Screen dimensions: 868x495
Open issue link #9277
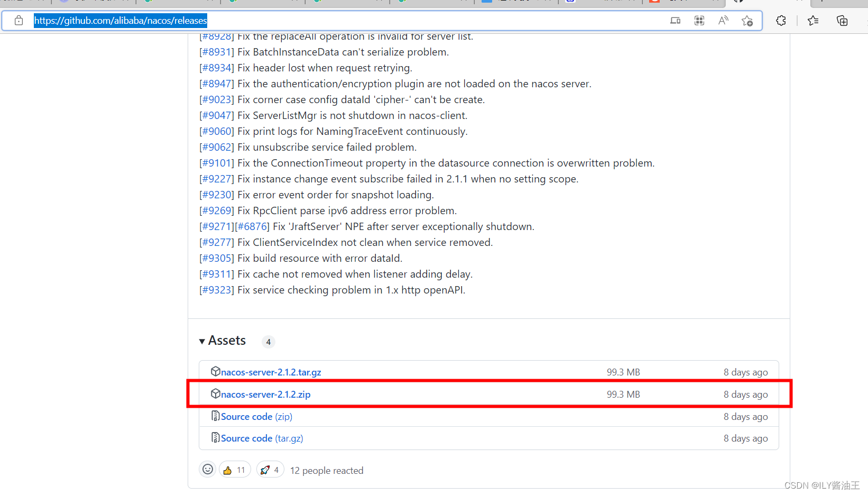tap(217, 242)
